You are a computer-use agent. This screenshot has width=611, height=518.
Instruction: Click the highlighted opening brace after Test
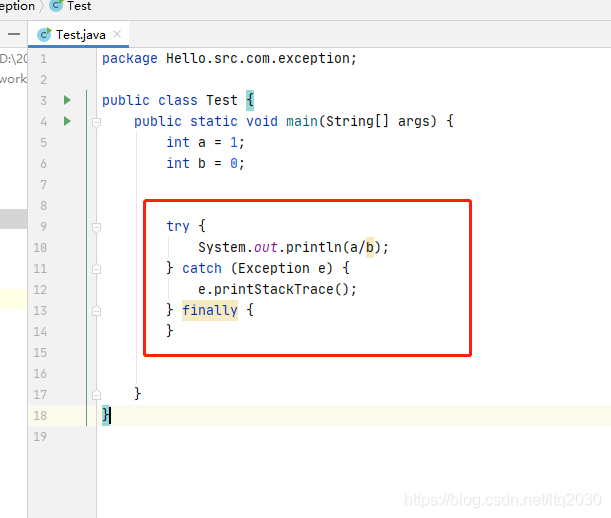(250, 101)
